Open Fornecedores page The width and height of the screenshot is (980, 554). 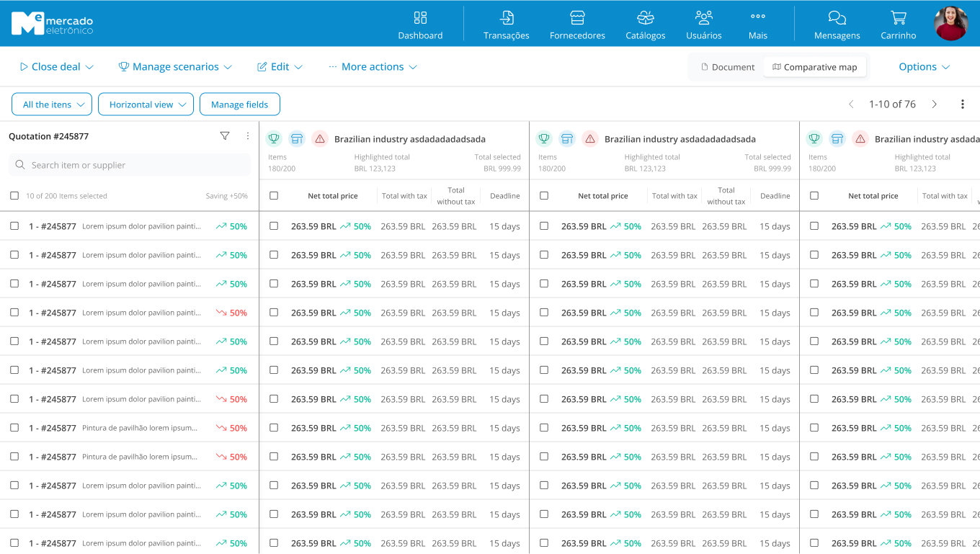577,24
